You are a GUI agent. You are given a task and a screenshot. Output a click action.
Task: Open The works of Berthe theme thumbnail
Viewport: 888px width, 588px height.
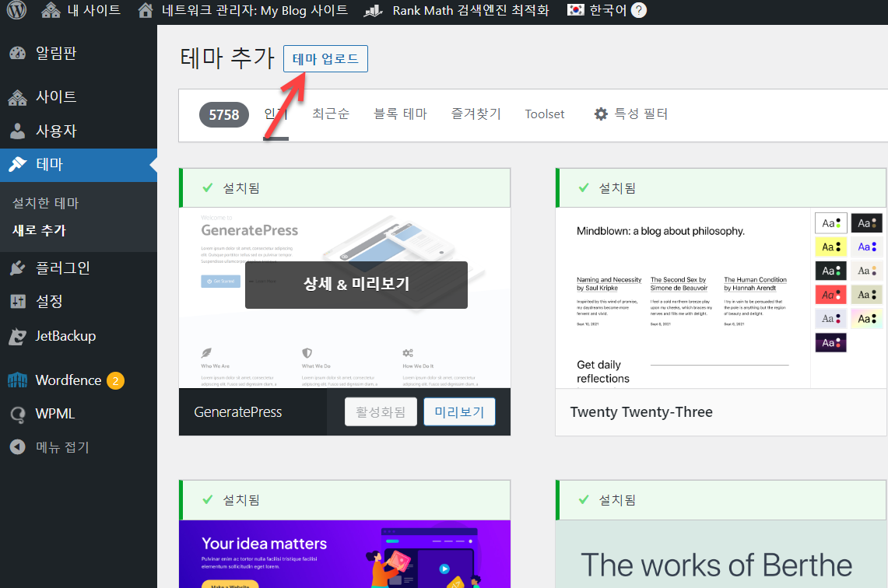click(721, 554)
